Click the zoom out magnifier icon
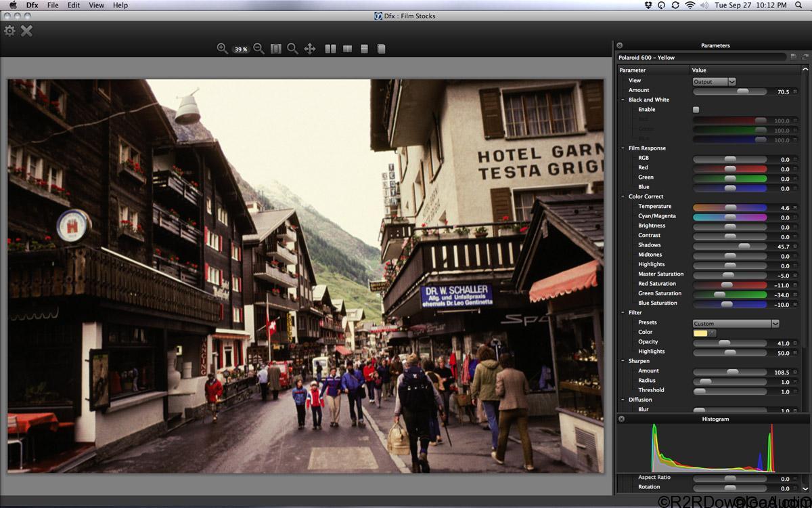The image size is (812, 508). 258,49
